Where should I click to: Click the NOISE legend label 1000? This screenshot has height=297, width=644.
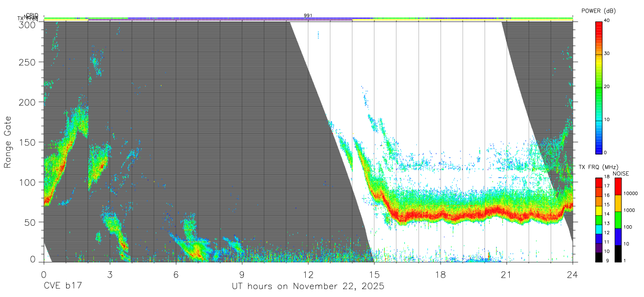pos(629,210)
